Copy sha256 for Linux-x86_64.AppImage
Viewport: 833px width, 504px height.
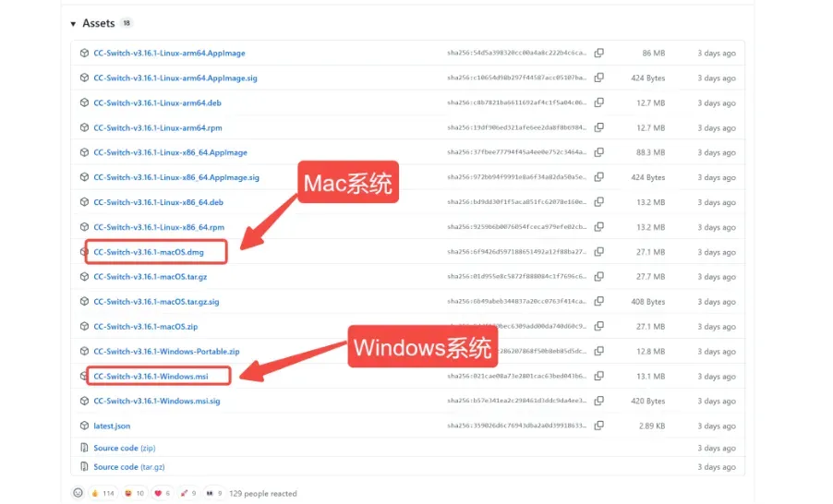[x=599, y=152]
